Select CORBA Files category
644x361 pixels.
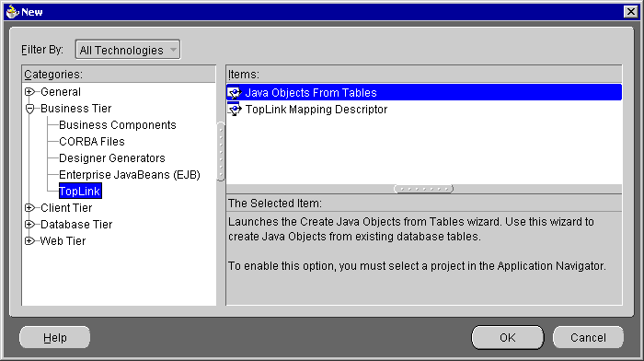(92, 142)
